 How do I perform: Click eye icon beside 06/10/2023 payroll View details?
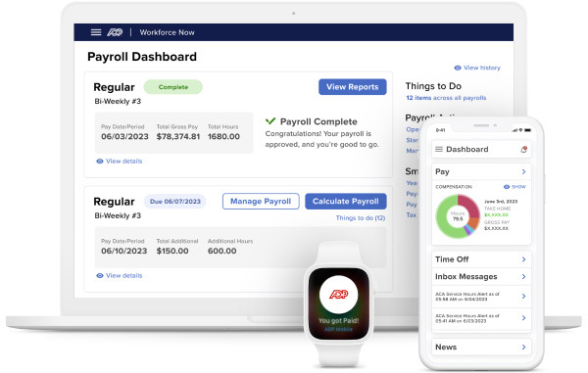pyautogui.click(x=100, y=276)
